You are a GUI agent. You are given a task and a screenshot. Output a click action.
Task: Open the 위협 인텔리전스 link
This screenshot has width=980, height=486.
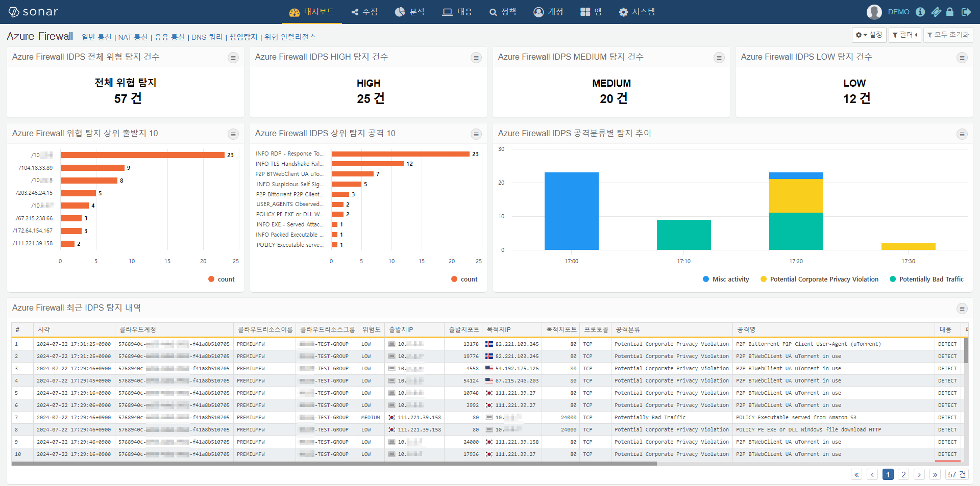[x=290, y=37]
